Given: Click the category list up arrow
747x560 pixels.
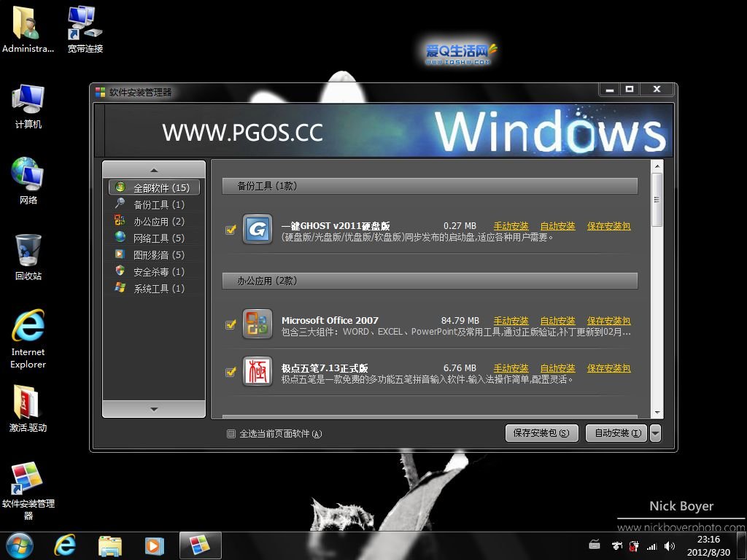Looking at the screenshot, I should coord(154,170).
